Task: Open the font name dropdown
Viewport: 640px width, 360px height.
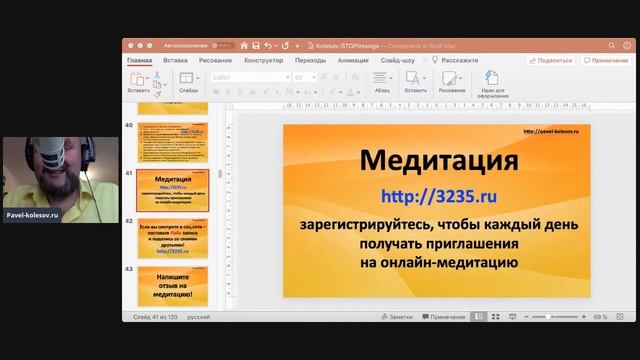Action: point(287,77)
